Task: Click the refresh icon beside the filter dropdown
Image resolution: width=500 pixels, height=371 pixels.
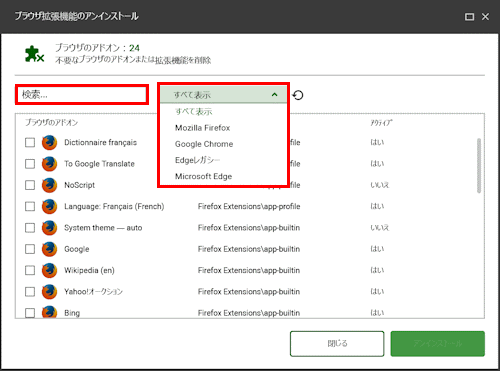Action: pos(298,95)
